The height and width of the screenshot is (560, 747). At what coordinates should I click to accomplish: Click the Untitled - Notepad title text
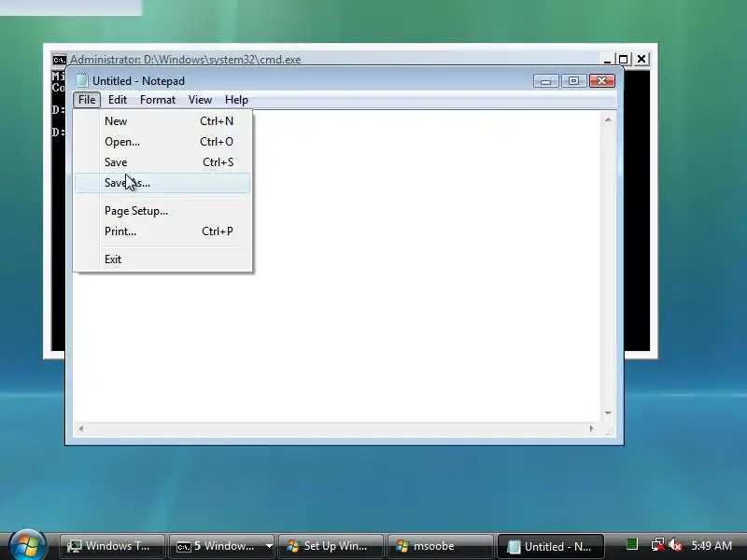(x=138, y=81)
